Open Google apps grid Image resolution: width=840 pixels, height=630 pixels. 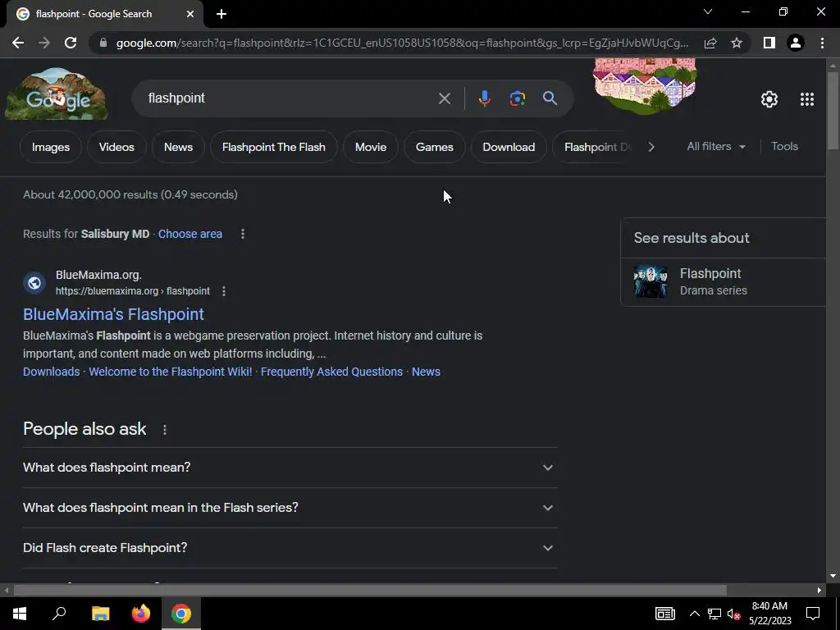(x=807, y=99)
